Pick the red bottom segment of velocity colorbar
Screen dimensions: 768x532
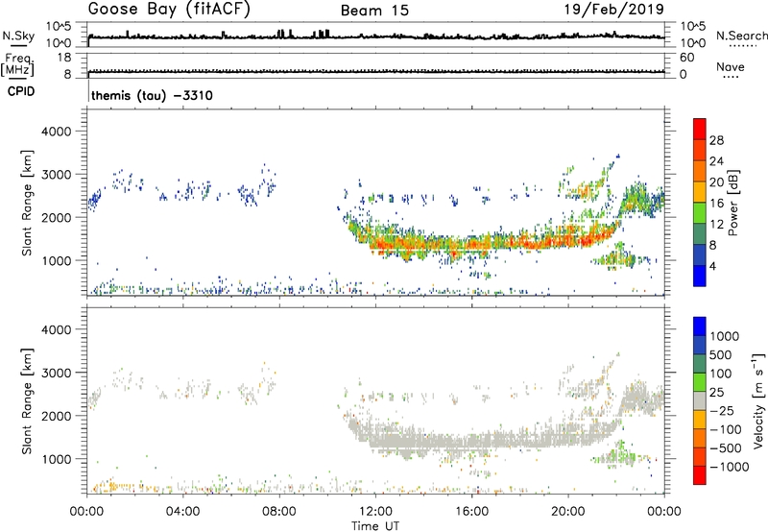point(700,475)
